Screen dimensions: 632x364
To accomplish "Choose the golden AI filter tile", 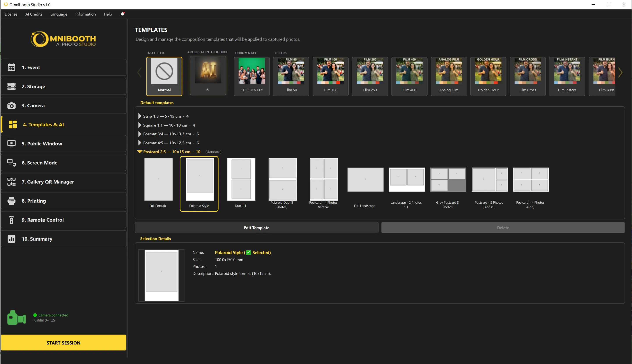I will tap(208, 76).
